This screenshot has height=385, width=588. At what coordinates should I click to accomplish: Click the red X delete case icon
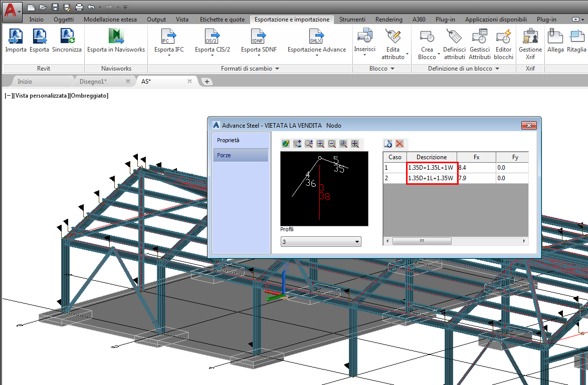point(400,144)
